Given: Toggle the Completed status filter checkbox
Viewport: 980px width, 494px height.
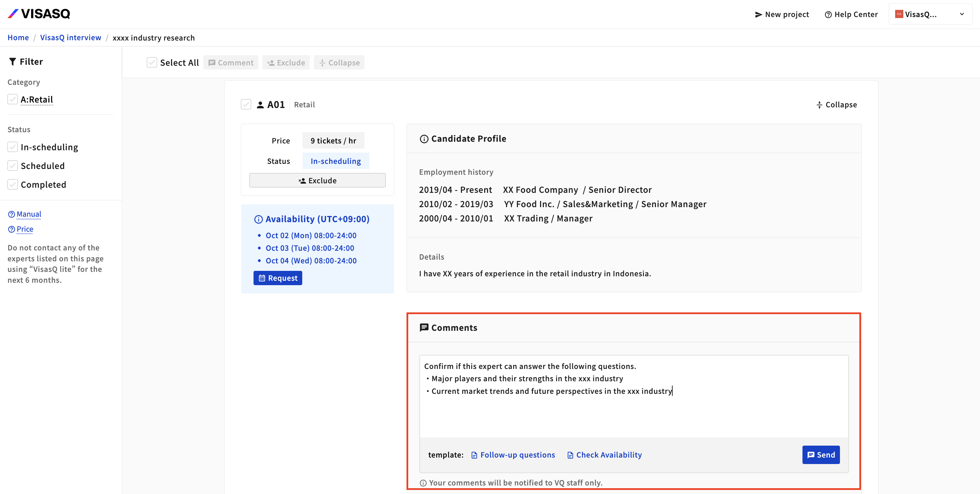Looking at the screenshot, I should click(x=13, y=184).
